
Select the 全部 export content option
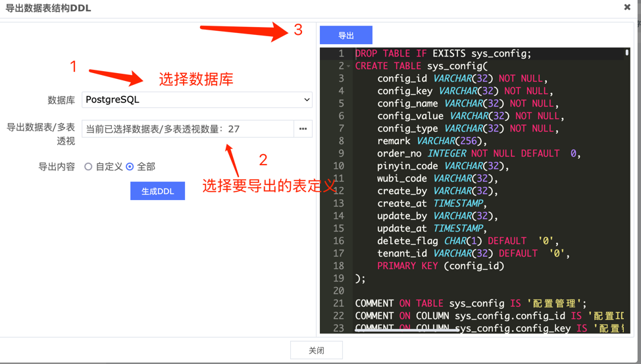pos(130,167)
